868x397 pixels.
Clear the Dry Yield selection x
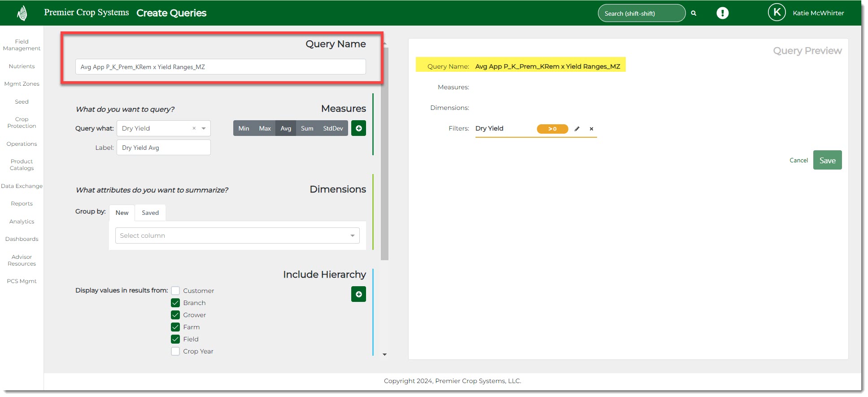194,128
